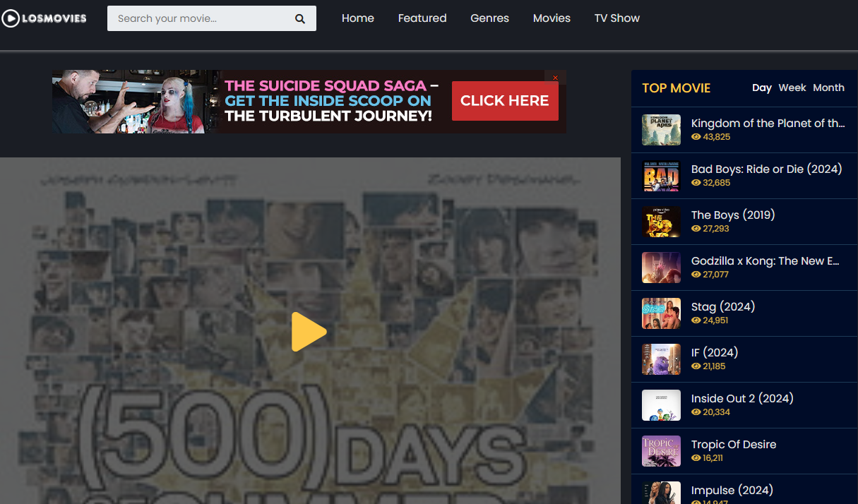Switch Top Movie list to Week
The image size is (858, 504).
click(792, 88)
